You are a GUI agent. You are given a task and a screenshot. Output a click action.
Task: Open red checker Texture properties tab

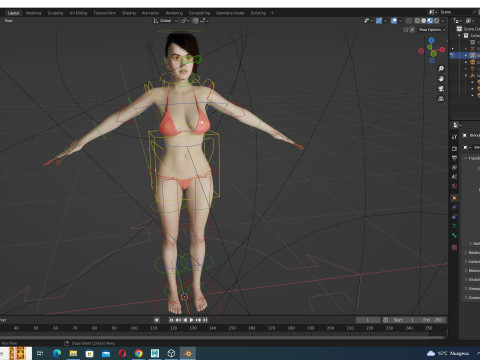pyautogui.click(x=454, y=247)
